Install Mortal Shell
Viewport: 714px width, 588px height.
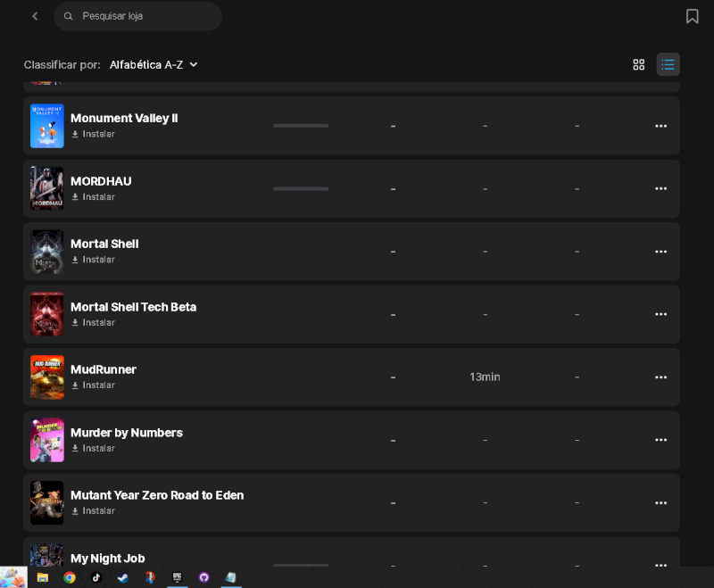[94, 260]
